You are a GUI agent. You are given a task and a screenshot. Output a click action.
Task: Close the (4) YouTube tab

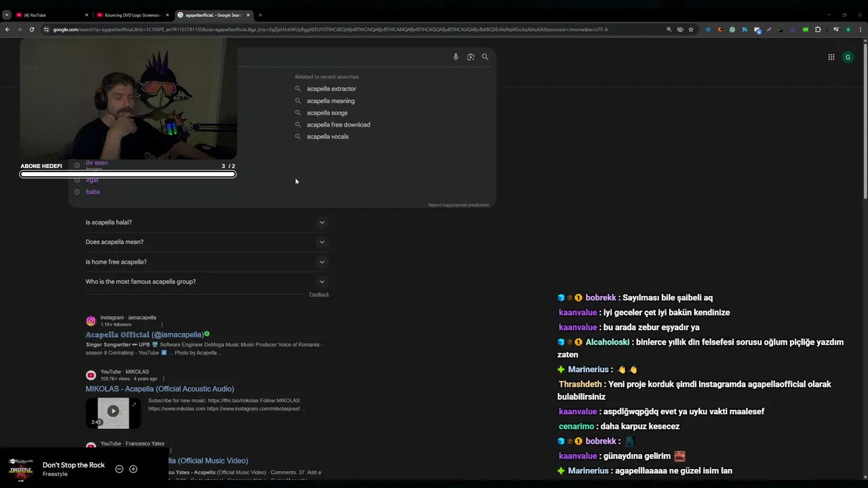coord(87,15)
